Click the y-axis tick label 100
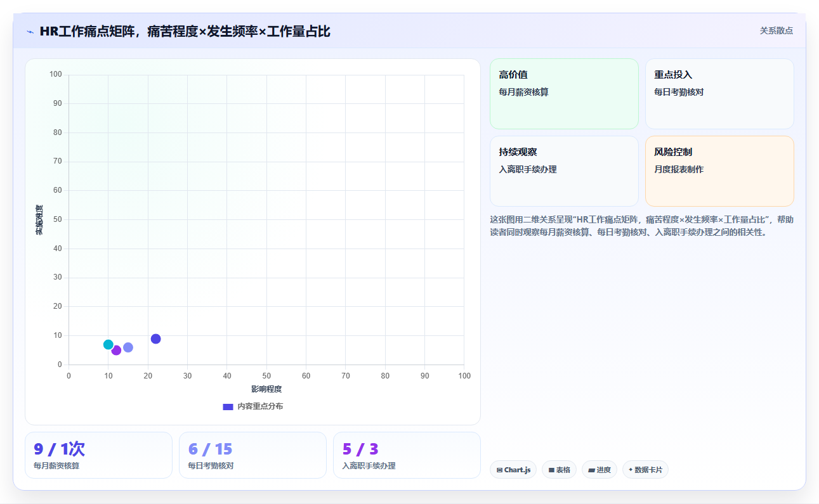The width and height of the screenshot is (819, 504). point(56,74)
